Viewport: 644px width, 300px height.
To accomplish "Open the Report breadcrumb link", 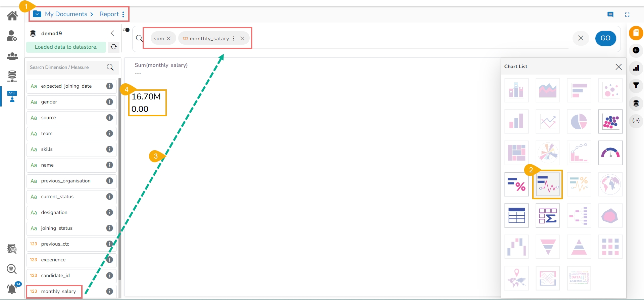I will (109, 14).
